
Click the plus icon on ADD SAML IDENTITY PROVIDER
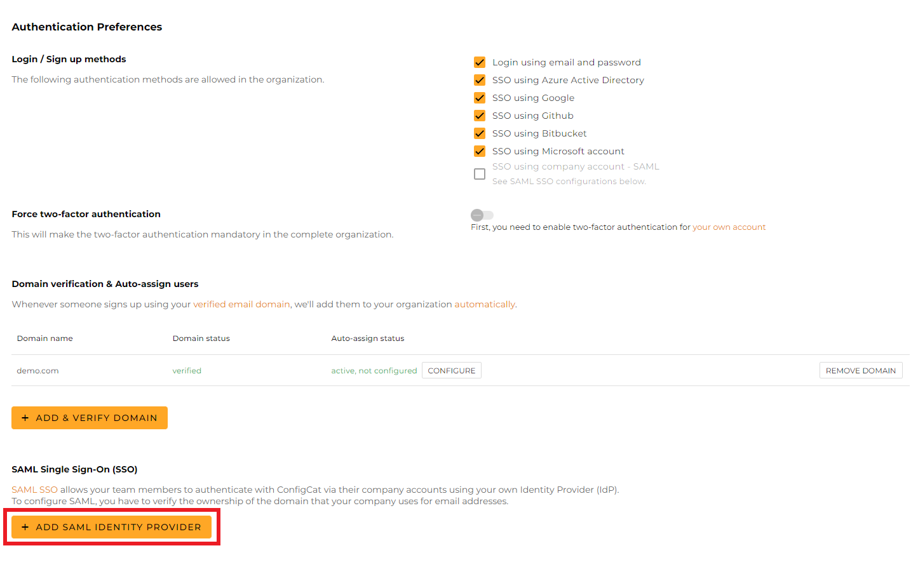[x=25, y=527]
